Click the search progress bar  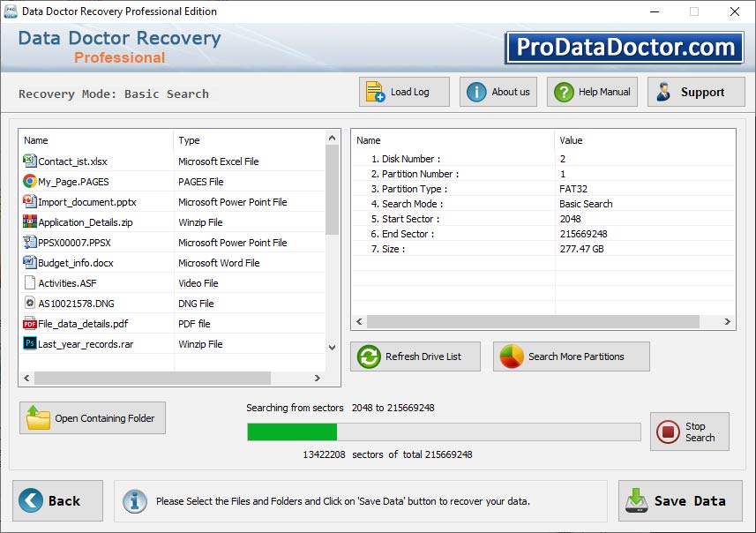click(444, 432)
